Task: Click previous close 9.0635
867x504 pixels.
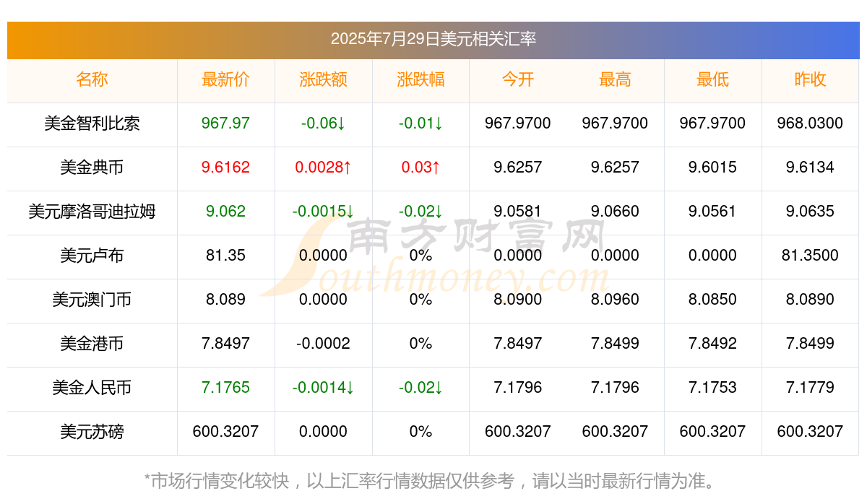Action: tap(810, 212)
